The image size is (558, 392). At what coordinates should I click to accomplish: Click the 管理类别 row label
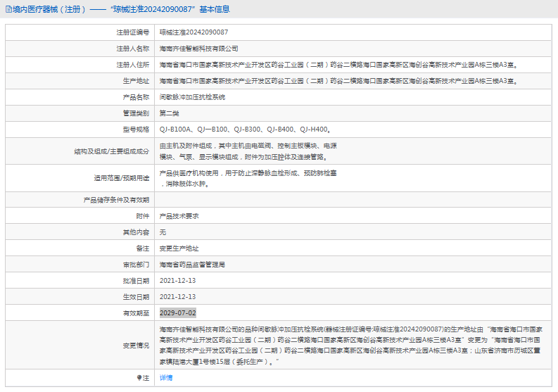coord(136,113)
